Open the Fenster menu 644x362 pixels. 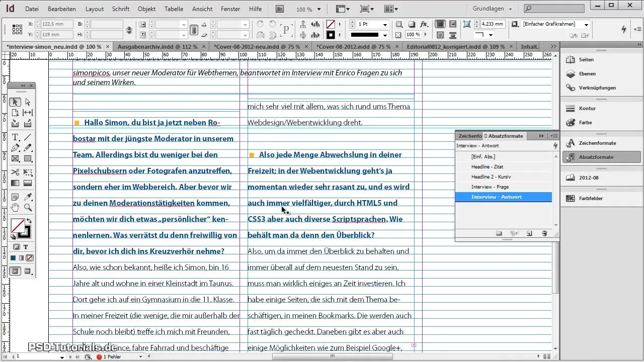[230, 9]
